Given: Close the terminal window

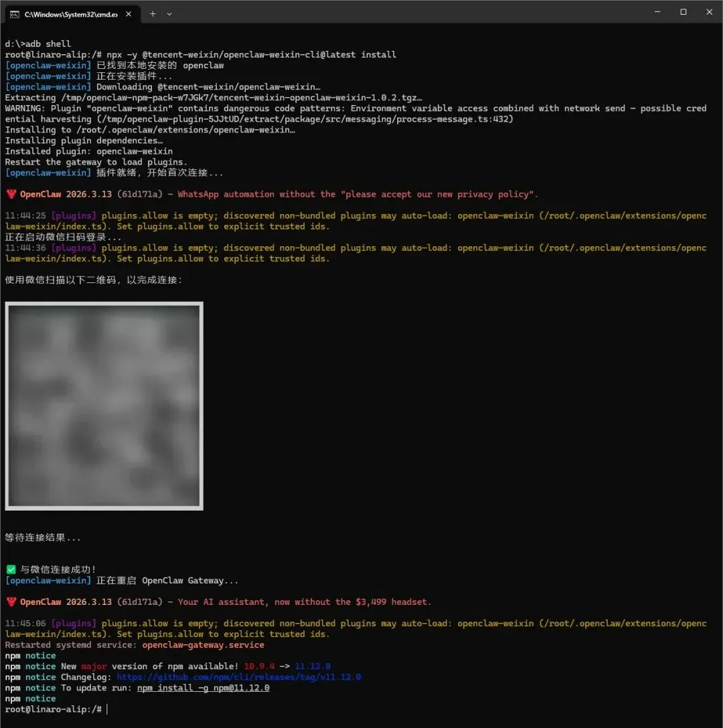Looking at the screenshot, I should 710,12.
